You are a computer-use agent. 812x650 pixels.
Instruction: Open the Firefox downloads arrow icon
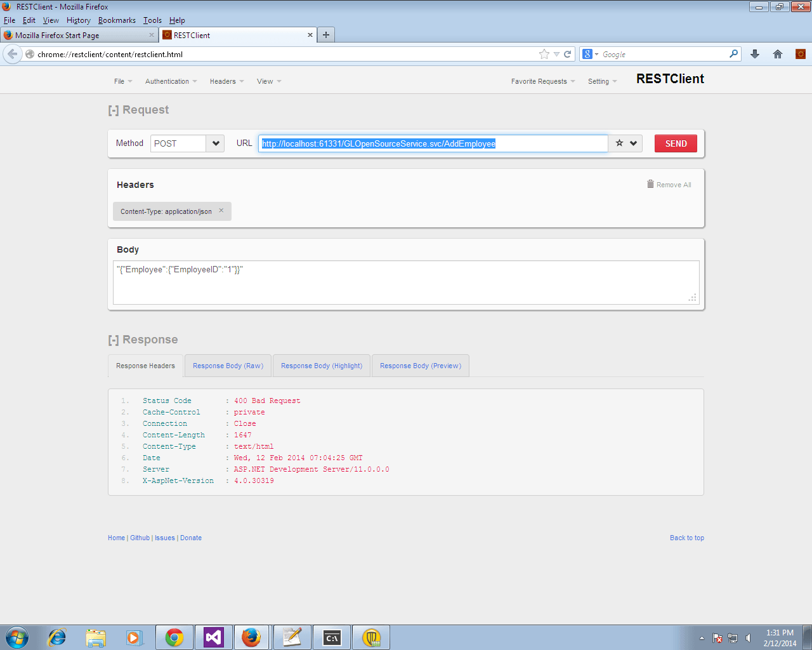coord(755,54)
